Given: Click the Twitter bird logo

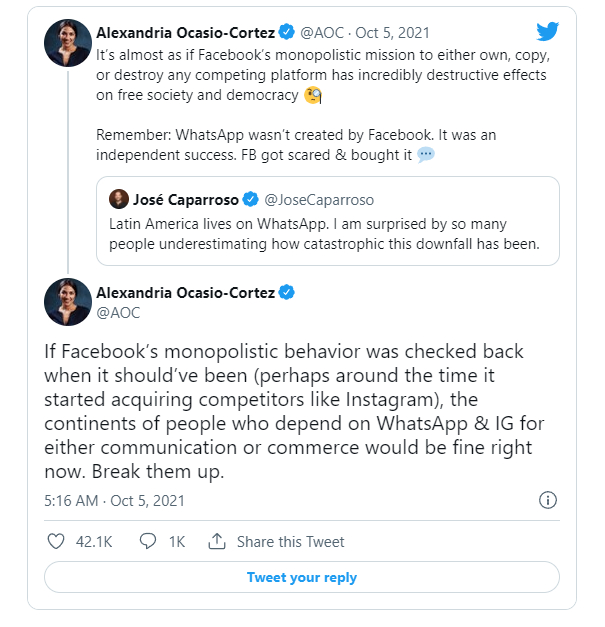Looking at the screenshot, I should point(546,32).
